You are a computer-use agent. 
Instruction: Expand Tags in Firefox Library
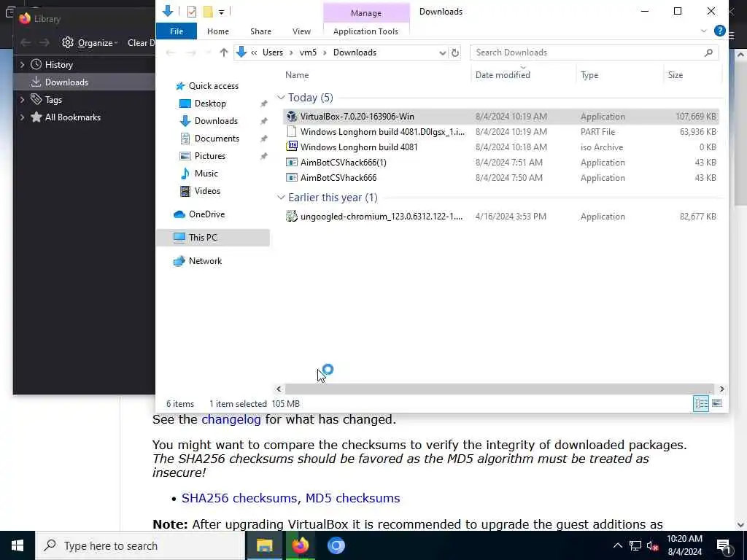(22, 99)
